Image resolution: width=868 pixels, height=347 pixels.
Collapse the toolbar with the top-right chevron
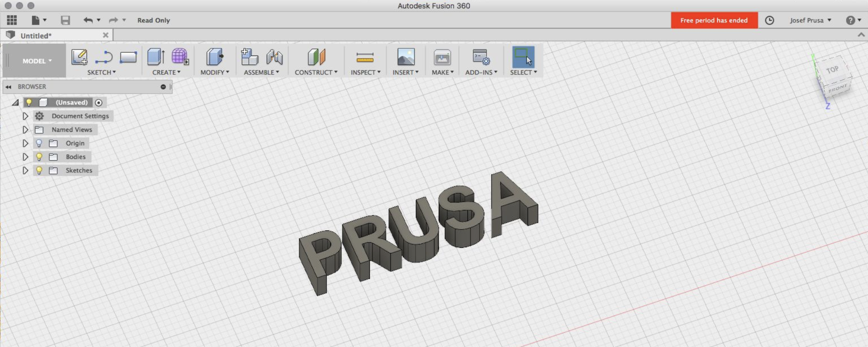click(x=861, y=35)
